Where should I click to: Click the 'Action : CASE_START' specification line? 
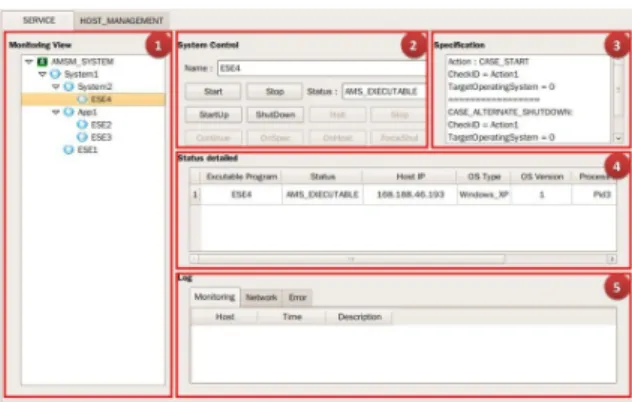488,62
